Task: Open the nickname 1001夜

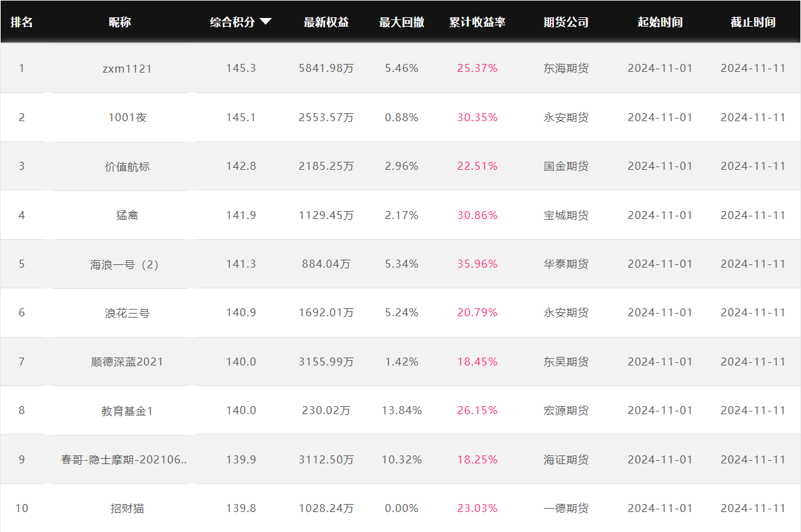Action: tap(127, 117)
